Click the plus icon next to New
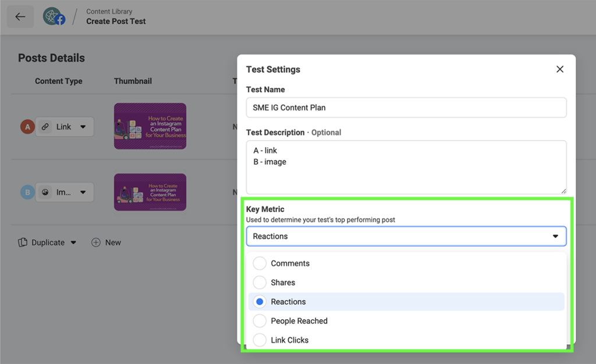This screenshot has width=596, height=364. point(95,242)
